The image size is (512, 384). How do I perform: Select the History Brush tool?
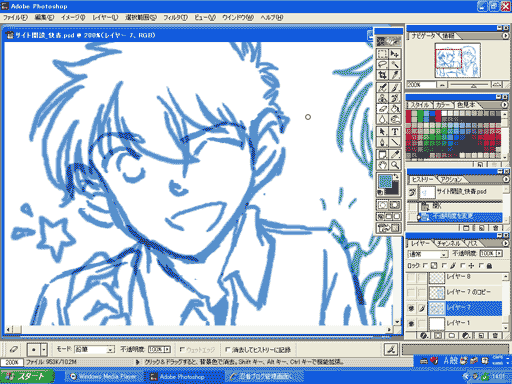(395, 98)
